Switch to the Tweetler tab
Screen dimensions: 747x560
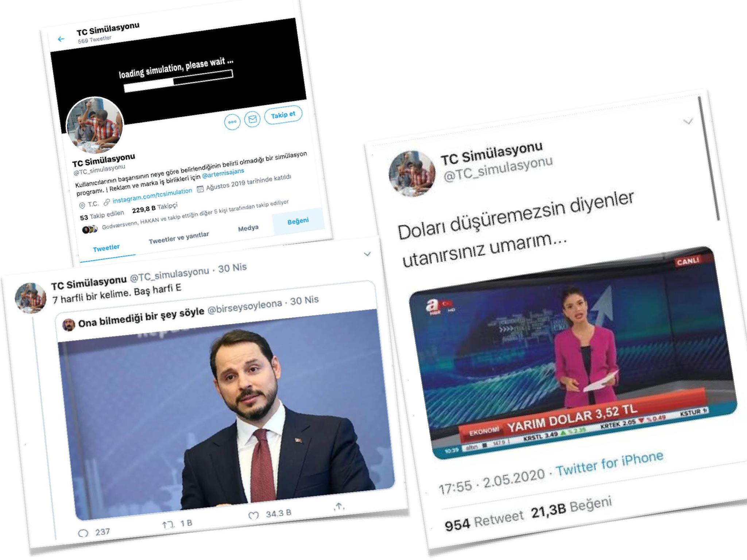106,248
